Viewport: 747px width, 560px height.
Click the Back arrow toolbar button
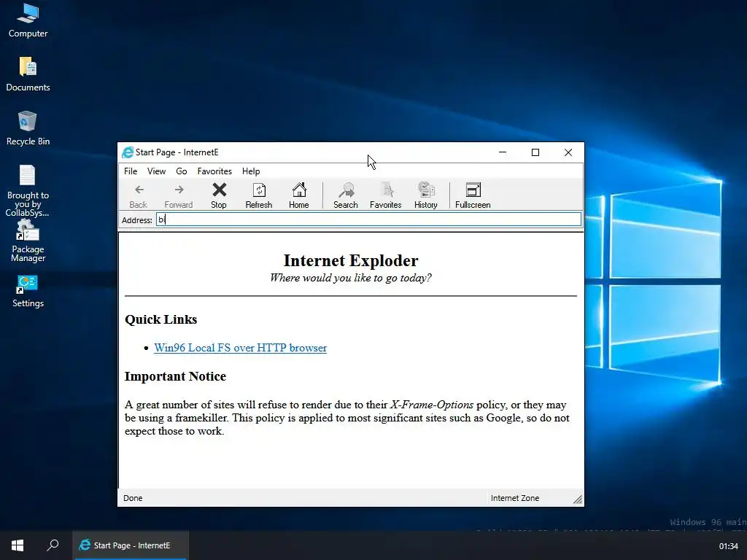coord(139,195)
